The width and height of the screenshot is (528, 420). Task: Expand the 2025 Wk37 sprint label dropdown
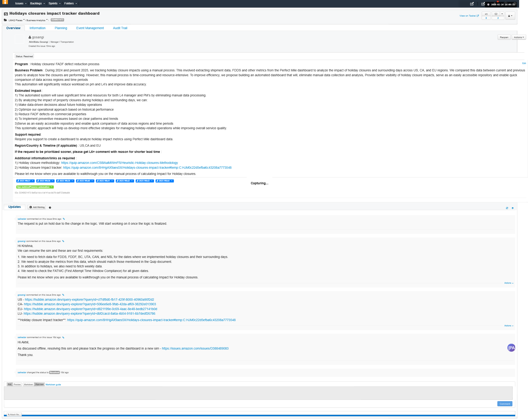point(32,181)
